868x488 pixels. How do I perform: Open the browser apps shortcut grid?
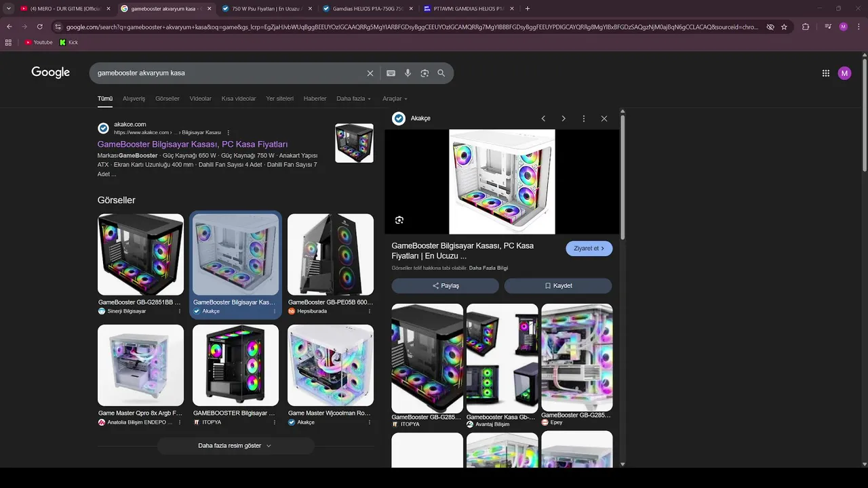[x=8, y=42]
